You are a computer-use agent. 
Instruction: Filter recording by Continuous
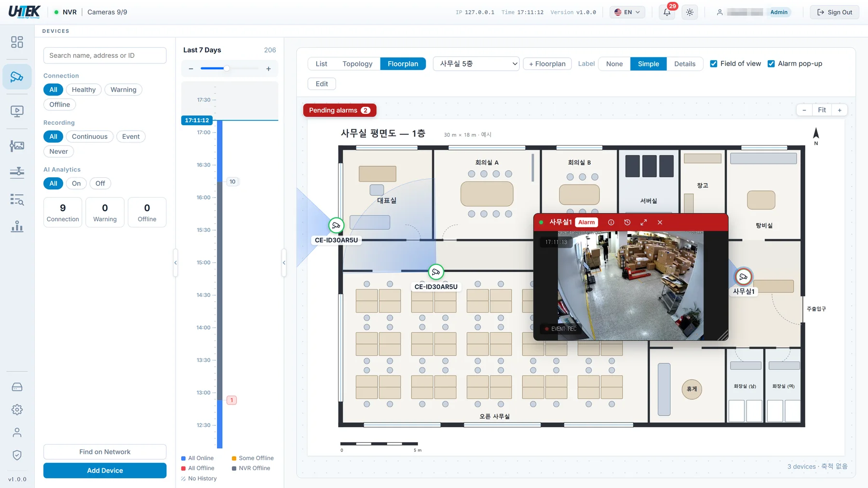(x=90, y=137)
